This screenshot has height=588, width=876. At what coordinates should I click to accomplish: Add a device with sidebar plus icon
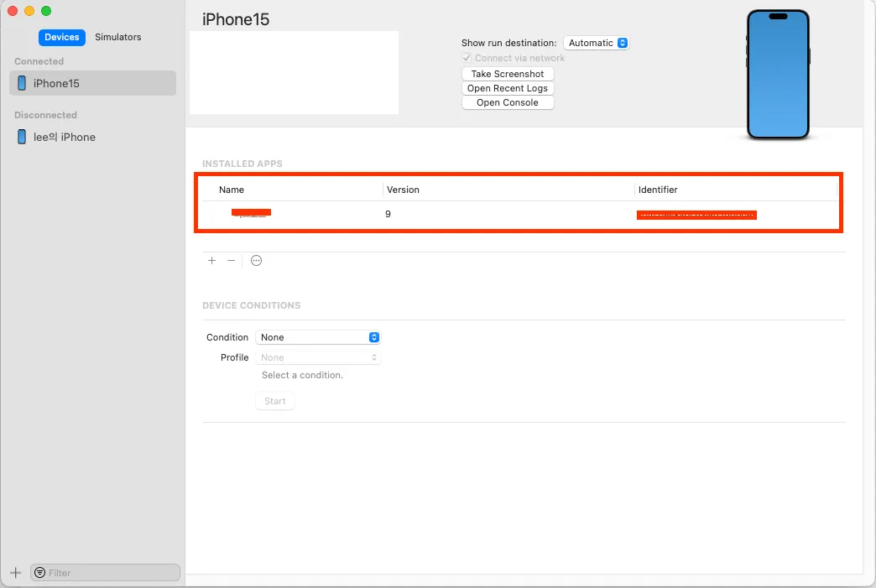16,572
